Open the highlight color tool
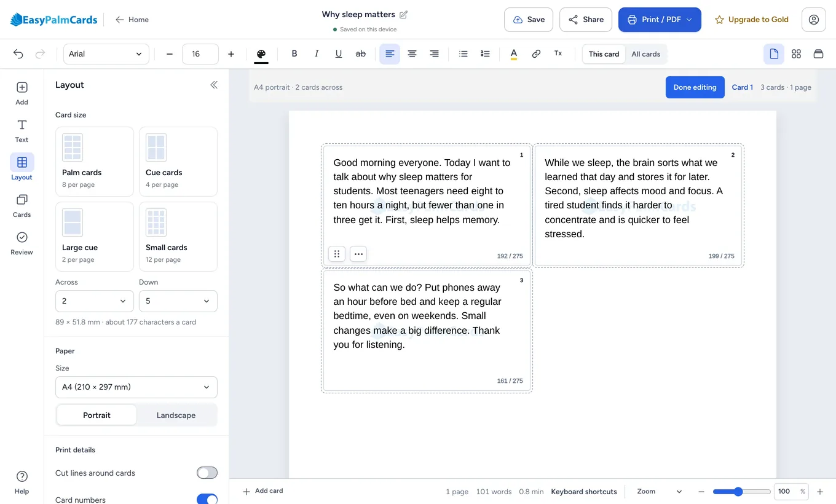Image resolution: width=836 pixels, height=504 pixels. pos(514,54)
